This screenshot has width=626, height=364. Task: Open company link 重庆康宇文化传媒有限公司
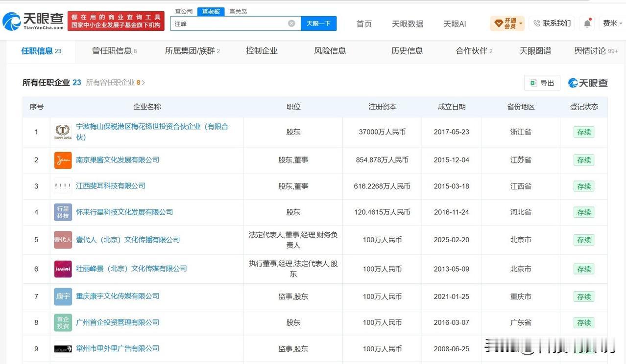pos(118,296)
